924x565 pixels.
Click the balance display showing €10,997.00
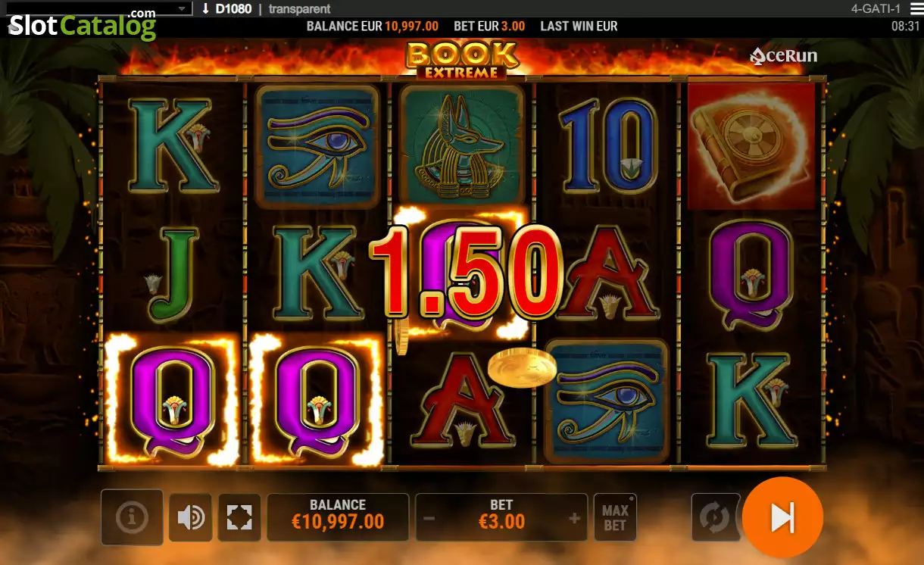tap(338, 515)
